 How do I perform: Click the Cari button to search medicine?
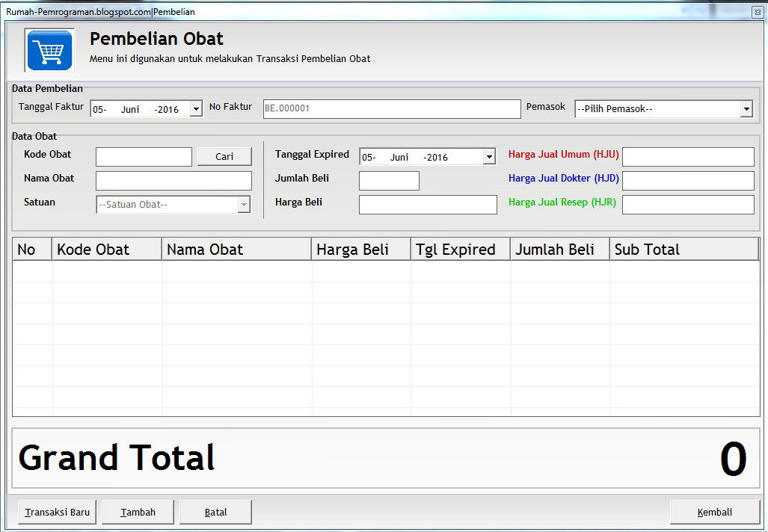tap(224, 156)
